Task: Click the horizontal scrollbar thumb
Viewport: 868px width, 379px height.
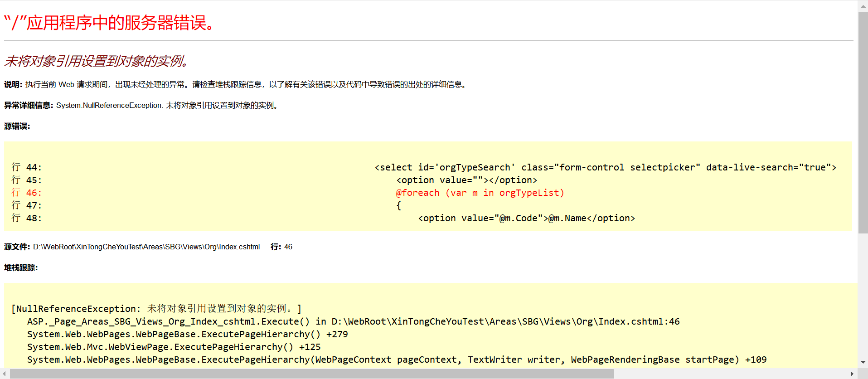Action: pyautogui.click(x=312, y=374)
